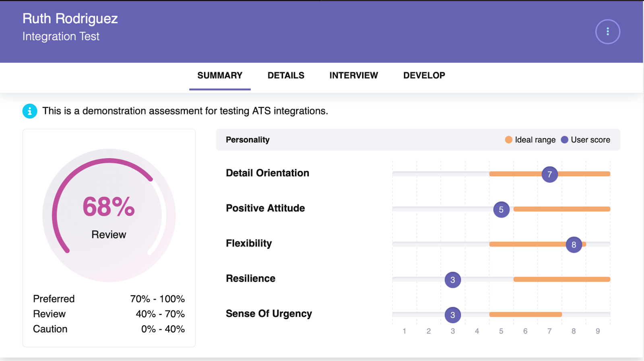Viewport: 644px width, 361px height.
Task: Click the Caution 0% - 40% range row
Action: pyautogui.click(x=109, y=329)
